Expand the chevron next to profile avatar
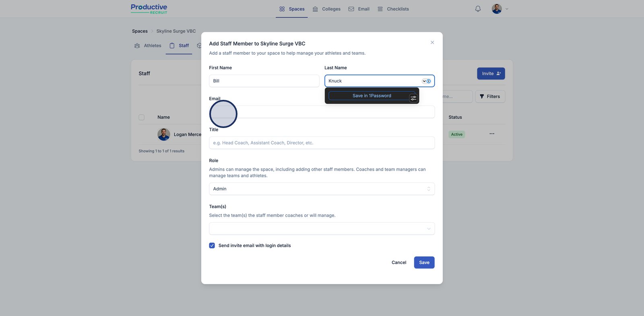 tap(507, 9)
